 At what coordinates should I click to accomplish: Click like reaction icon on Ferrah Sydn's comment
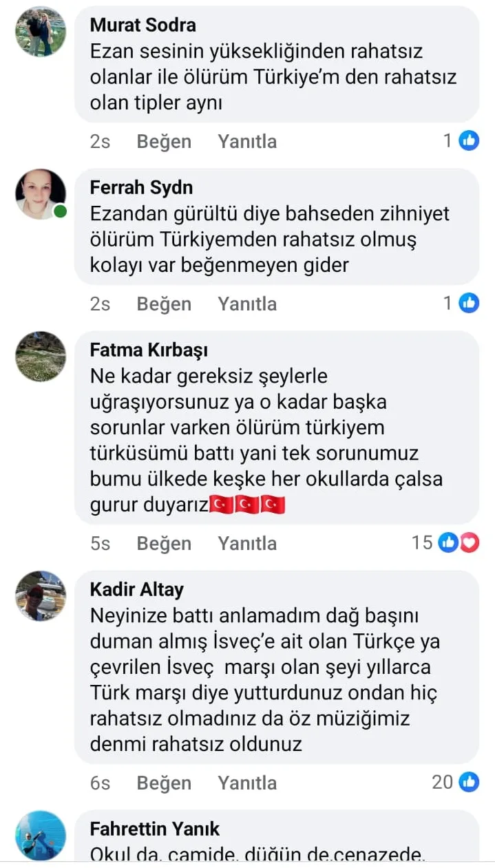(x=469, y=303)
